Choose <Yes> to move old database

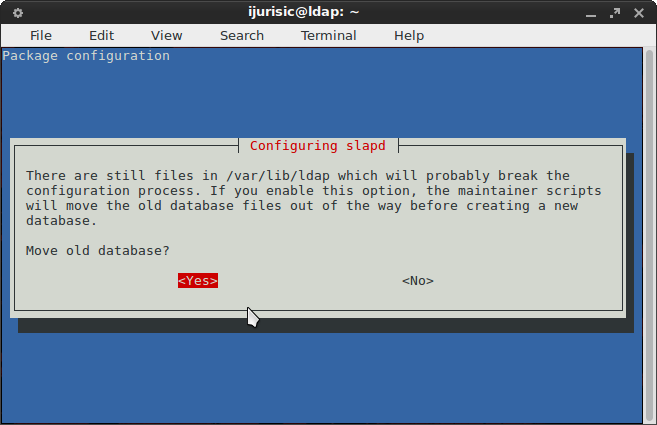tap(198, 280)
